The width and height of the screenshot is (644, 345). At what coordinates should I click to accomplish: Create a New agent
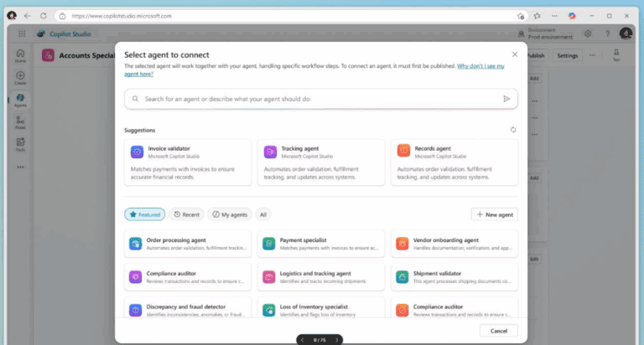pyautogui.click(x=495, y=214)
